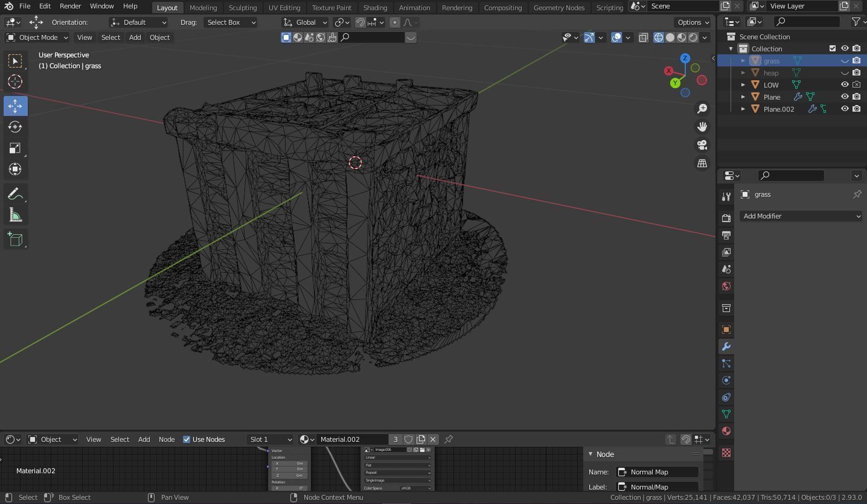Viewport: 867px width, 504px height.
Task: Open Tool properties tab
Action: tap(726, 196)
